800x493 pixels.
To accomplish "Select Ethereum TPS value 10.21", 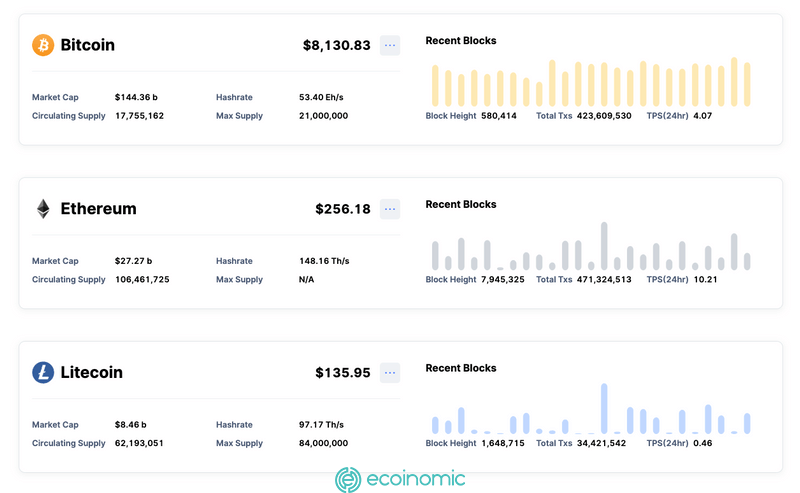I will (706, 280).
